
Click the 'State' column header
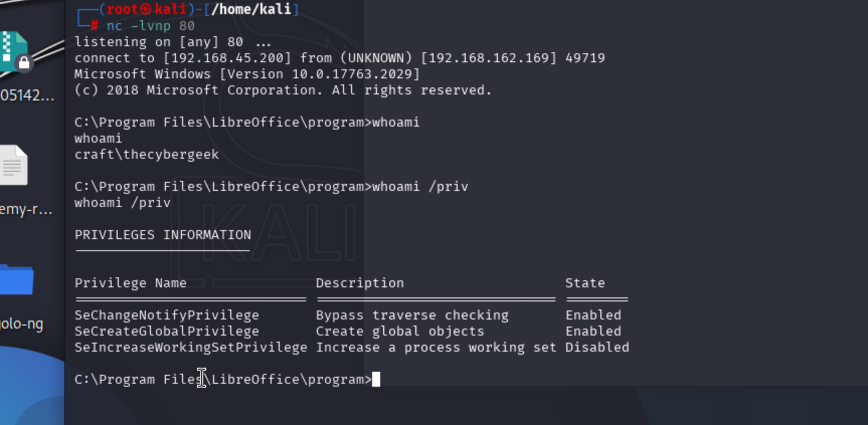(585, 283)
